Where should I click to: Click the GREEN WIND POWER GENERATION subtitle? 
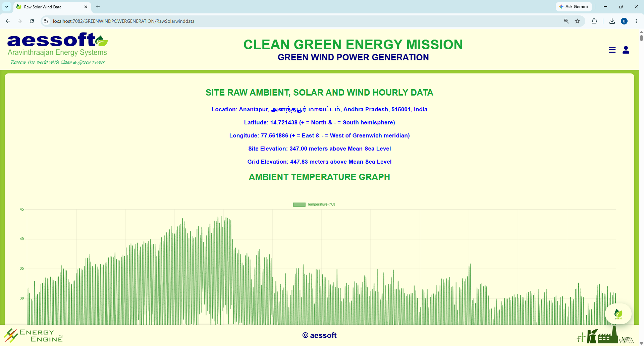click(353, 57)
